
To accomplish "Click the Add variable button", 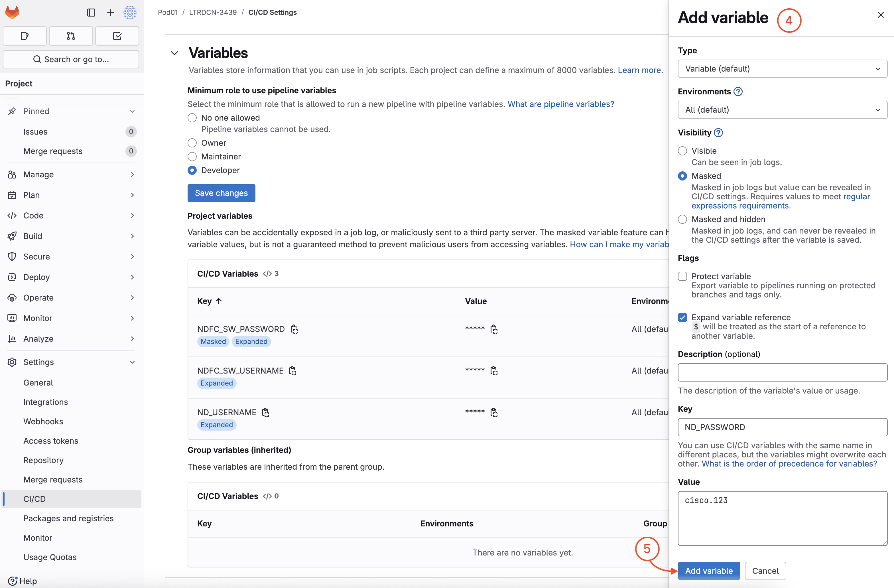I will [x=708, y=571].
